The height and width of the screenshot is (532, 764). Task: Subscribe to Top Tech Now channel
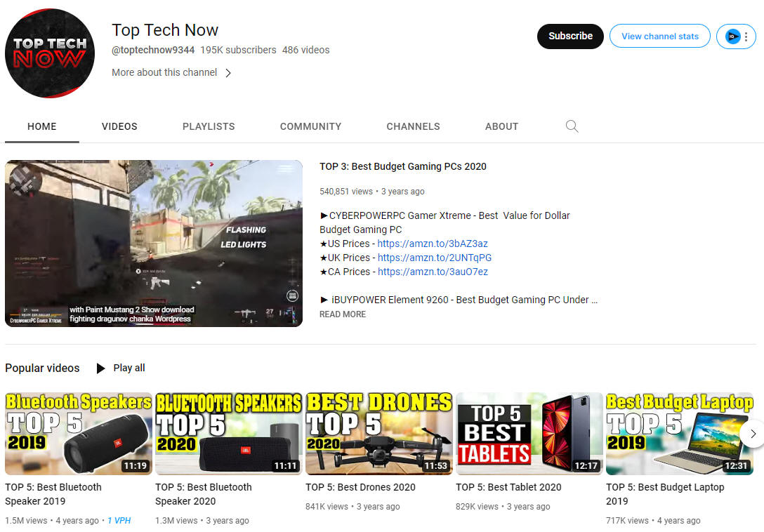click(x=571, y=36)
